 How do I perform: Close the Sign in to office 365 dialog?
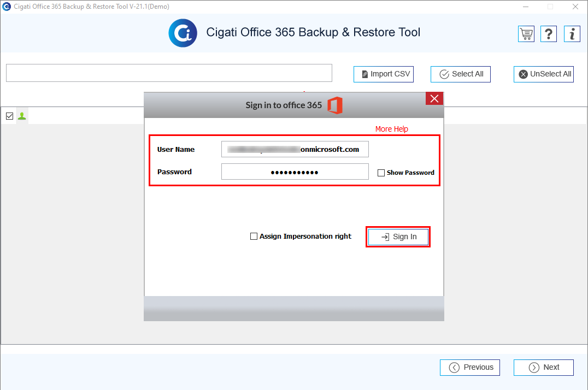click(x=434, y=99)
